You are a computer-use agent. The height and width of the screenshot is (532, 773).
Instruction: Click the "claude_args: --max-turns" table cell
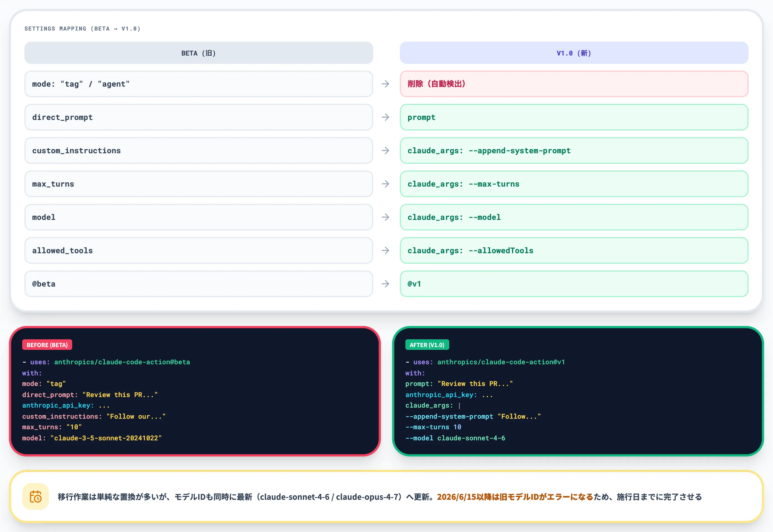coord(574,184)
